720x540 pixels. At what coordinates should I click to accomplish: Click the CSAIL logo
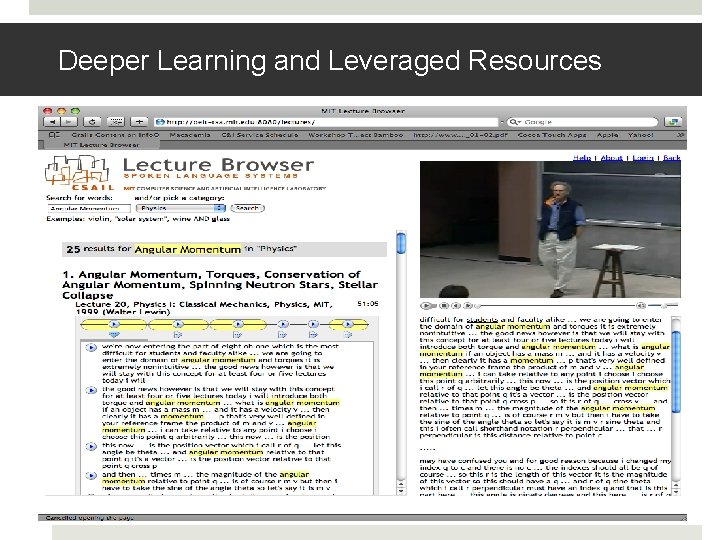(79, 173)
